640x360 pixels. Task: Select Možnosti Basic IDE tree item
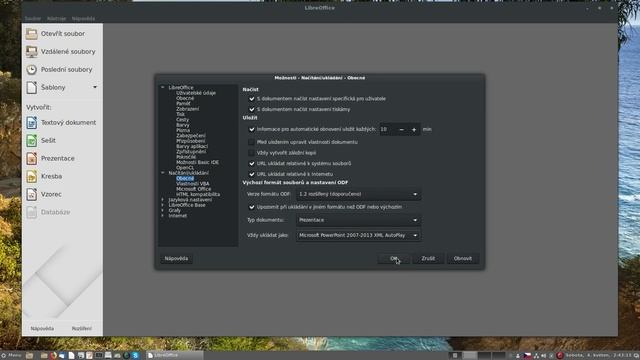(x=197, y=162)
